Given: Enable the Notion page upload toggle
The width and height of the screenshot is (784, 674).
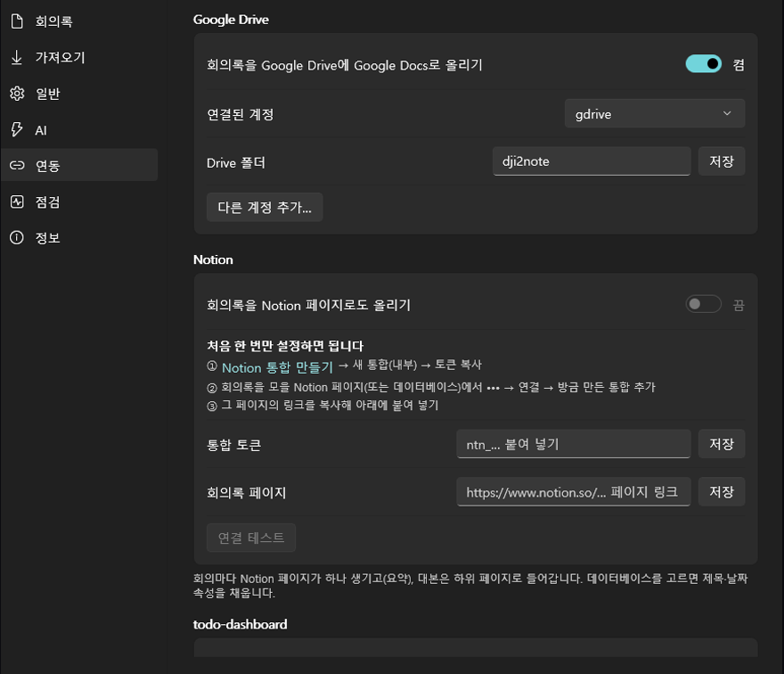Looking at the screenshot, I should tap(704, 304).
